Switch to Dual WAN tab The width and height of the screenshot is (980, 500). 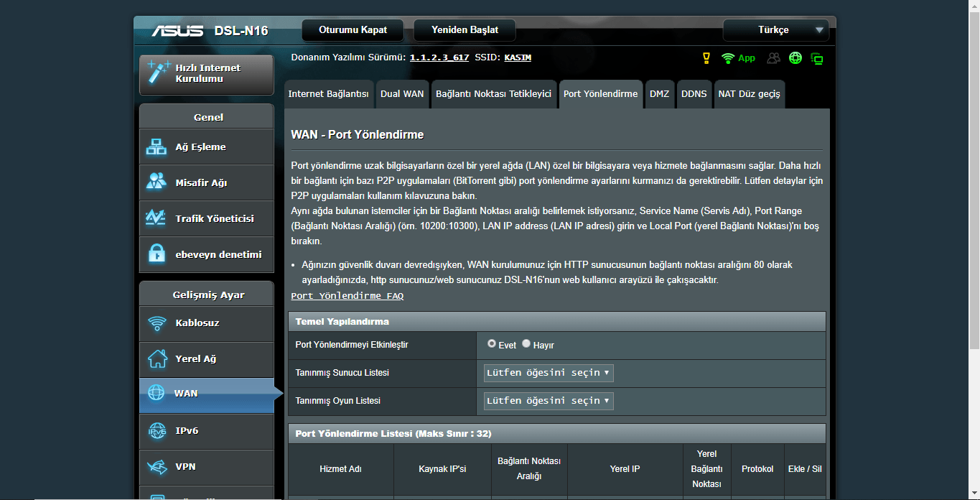click(402, 94)
